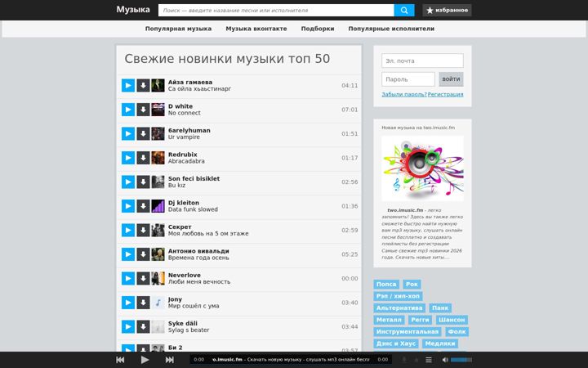Play Redrubix Abracadabra
Screen dimensions: 588x368
128,158
